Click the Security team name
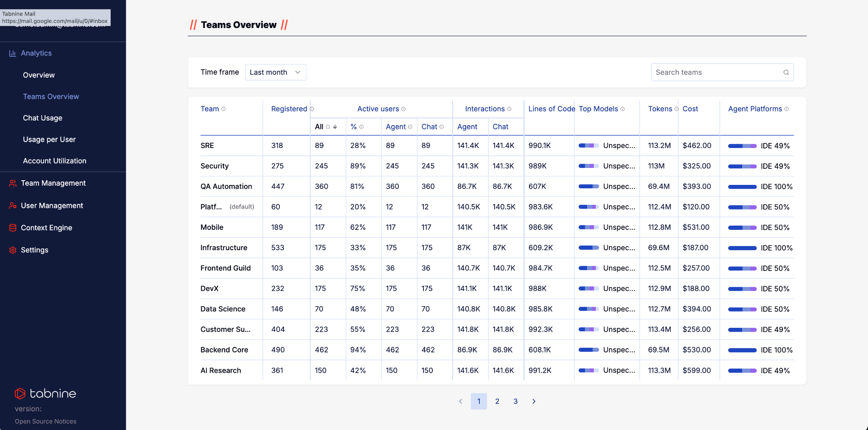Screen dimensions: 868x430 click(214, 166)
